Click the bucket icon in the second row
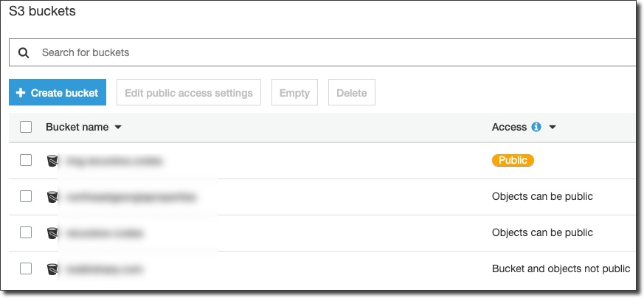Viewport: 644px width, 298px height. pos(52,197)
